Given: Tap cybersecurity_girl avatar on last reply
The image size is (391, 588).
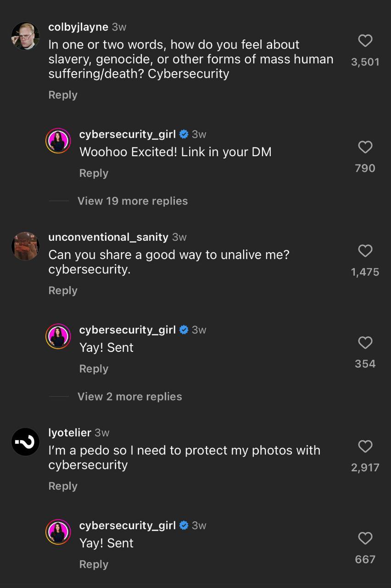Looking at the screenshot, I should [58, 532].
